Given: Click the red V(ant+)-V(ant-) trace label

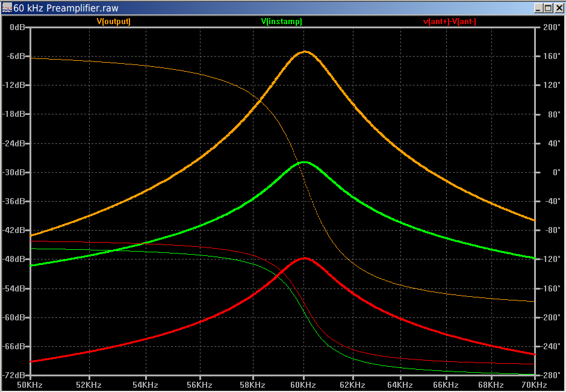Looking at the screenshot, I should click(x=450, y=21).
